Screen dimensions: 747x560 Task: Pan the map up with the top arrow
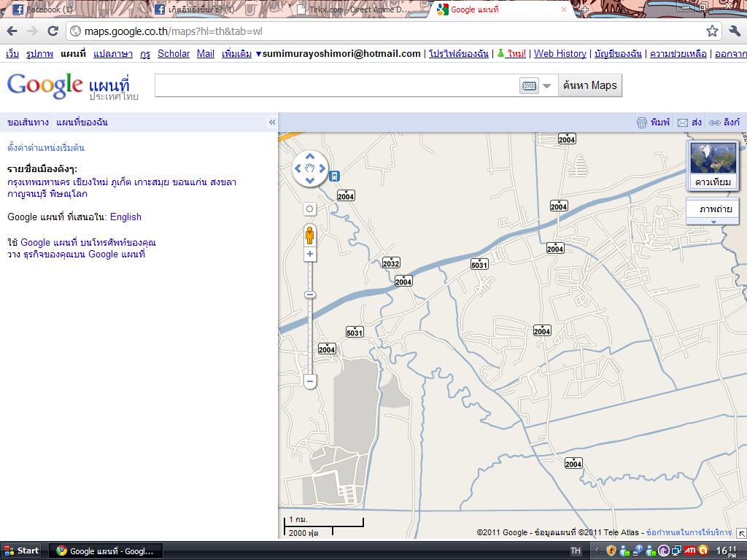[x=309, y=156]
